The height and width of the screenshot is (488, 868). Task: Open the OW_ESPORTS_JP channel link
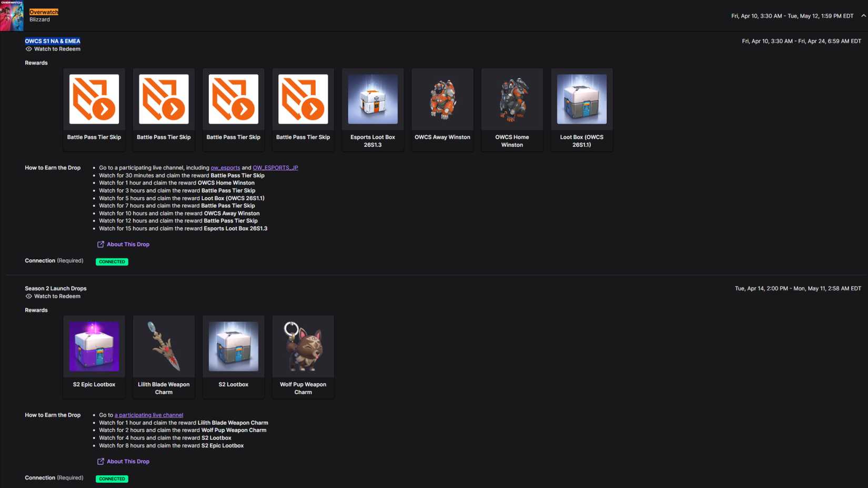tap(275, 167)
